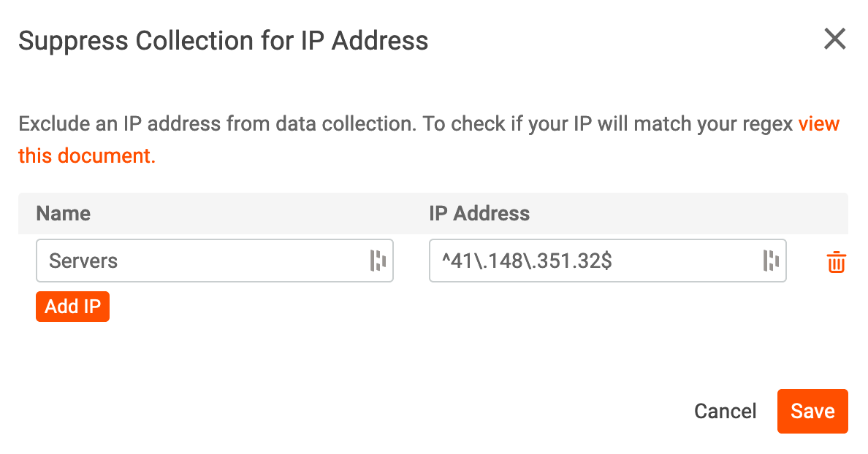The image size is (868, 454).
Task: Dismiss the Suppress Collection popup via the X
Action: 834,39
